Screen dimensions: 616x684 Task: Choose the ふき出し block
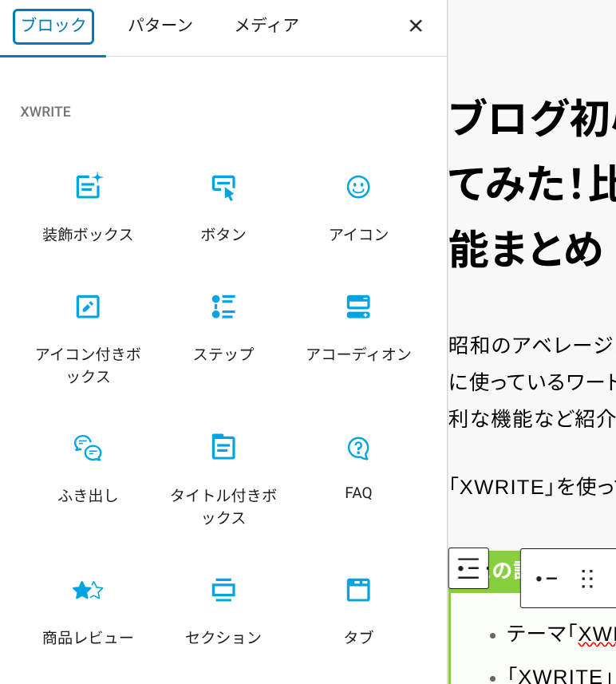pos(88,469)
